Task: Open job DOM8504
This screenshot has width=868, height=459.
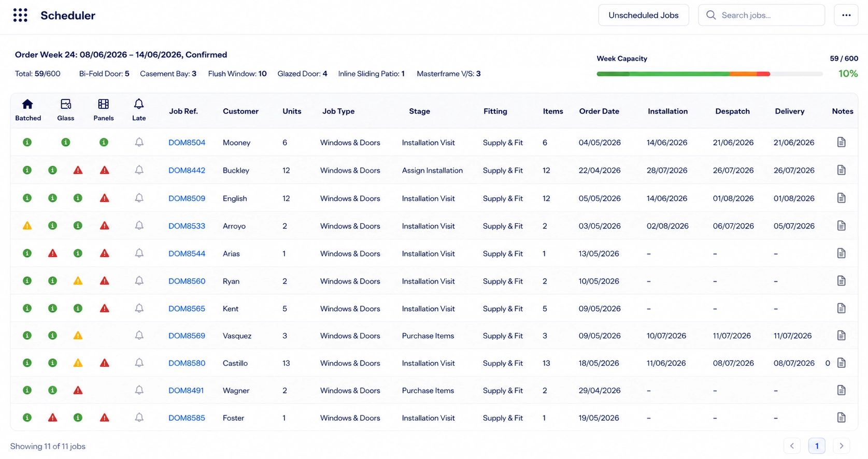Action: pos(187,142)
